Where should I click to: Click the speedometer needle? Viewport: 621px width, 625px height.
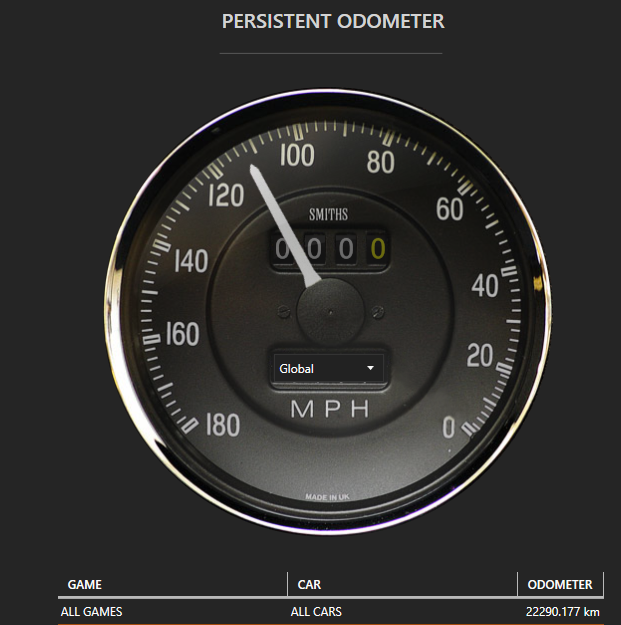coord(284,224)
